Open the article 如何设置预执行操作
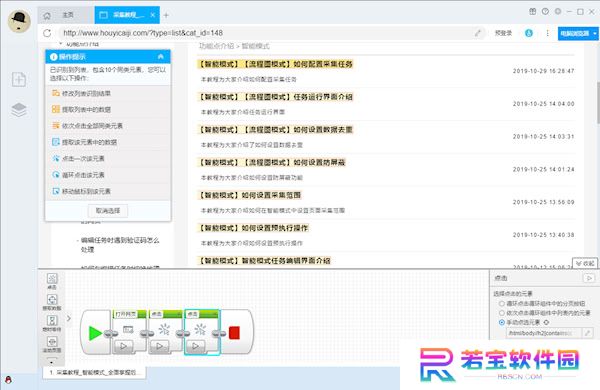This screenshot has height=390, width=600. point(253,228)
